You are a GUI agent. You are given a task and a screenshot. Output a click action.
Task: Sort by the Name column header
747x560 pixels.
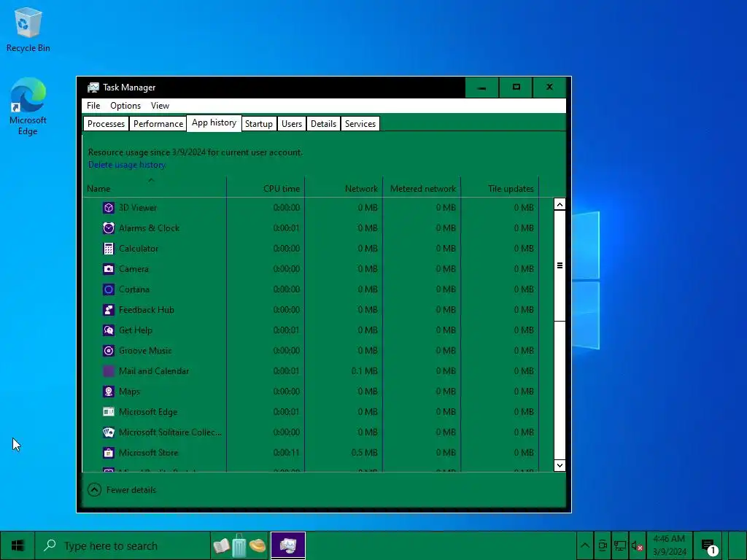[x=155, y=189]
